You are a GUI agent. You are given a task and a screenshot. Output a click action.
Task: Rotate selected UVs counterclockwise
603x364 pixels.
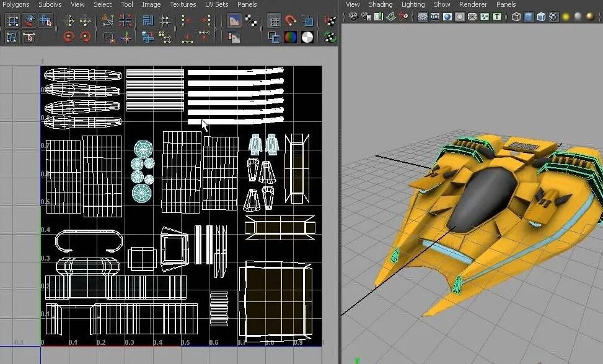pos(69,37)
